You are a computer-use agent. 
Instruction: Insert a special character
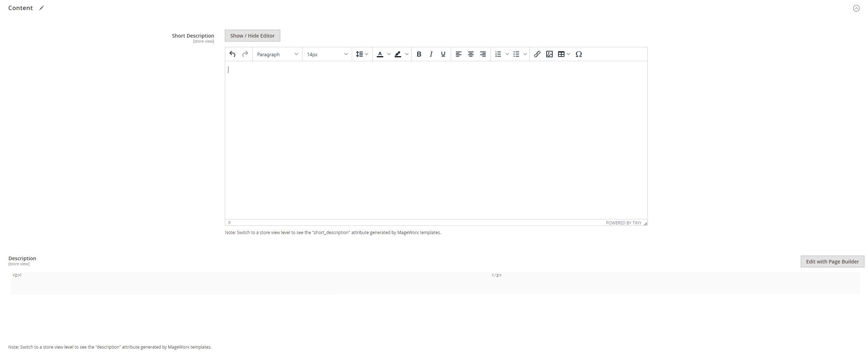tap(578, 54)
